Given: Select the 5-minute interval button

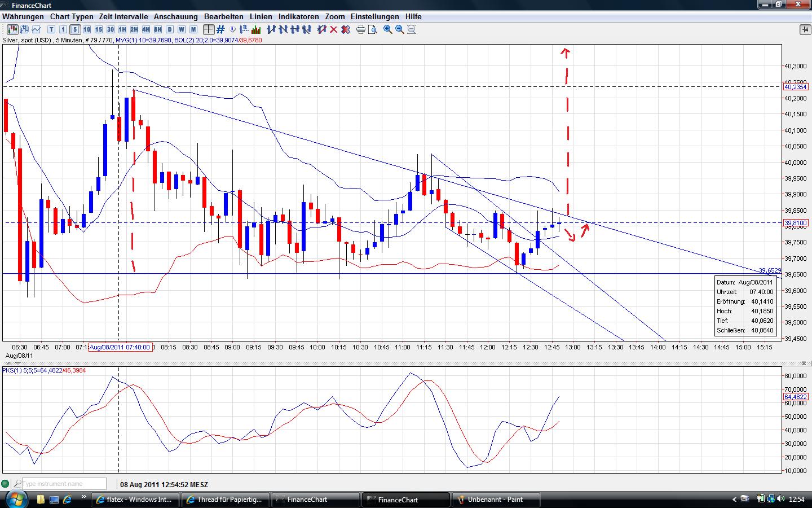Looking at the screenshot, I should [75, 29].
